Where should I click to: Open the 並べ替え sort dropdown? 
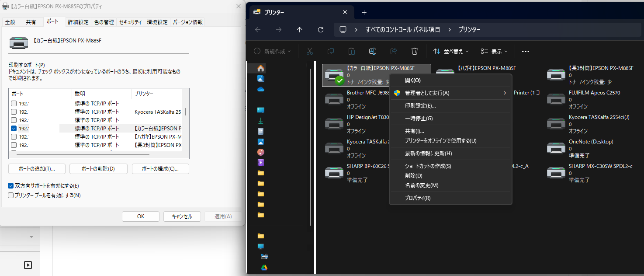coord(450,51)
